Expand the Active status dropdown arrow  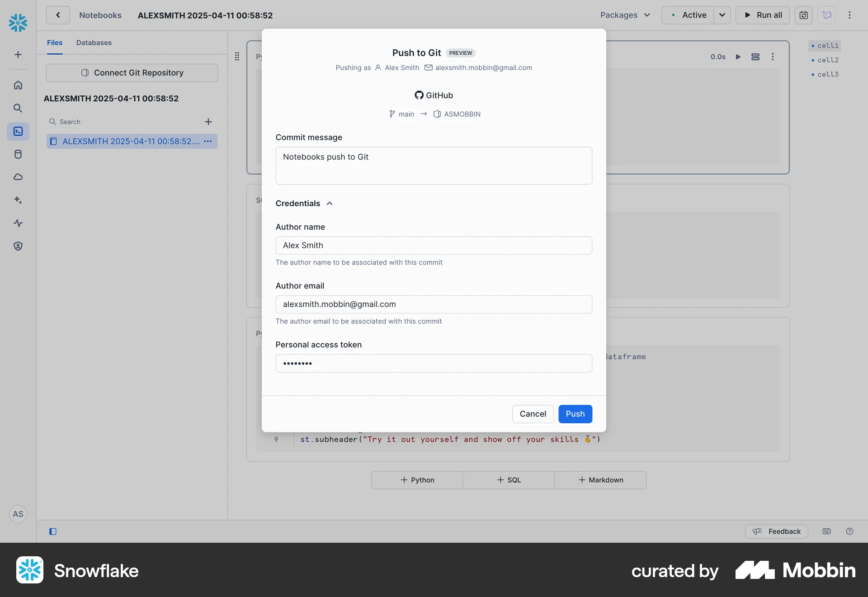coord(722,15)
